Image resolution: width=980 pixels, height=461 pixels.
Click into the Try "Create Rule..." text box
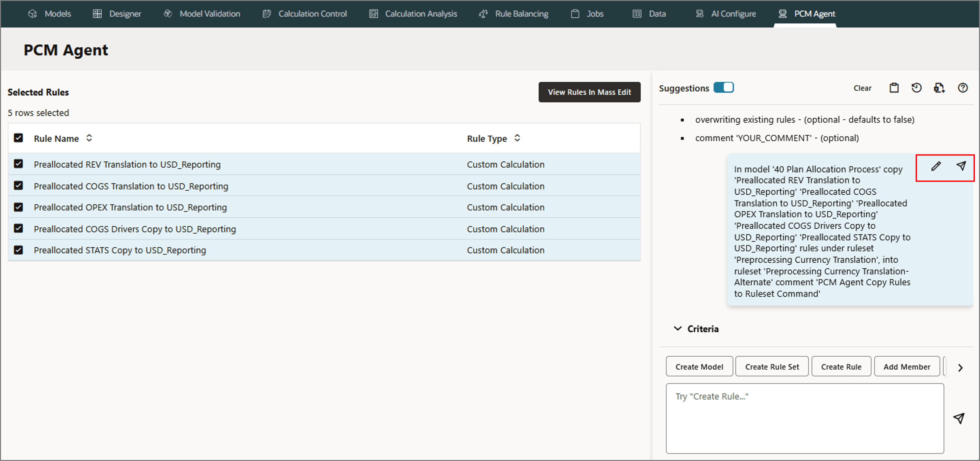coord(804,418)
